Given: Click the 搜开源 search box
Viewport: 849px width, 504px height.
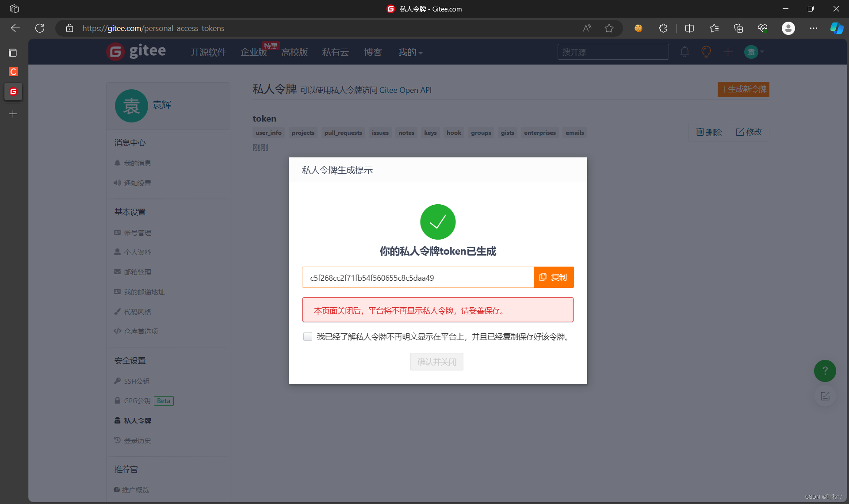Looking at the screenshot, I should (x=612, y=52).
